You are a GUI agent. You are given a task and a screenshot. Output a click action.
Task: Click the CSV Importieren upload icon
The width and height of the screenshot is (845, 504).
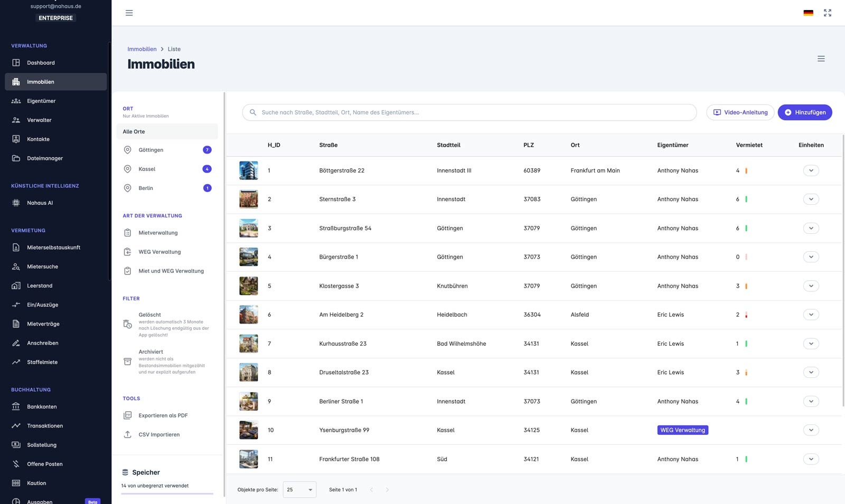click(127, 434)
